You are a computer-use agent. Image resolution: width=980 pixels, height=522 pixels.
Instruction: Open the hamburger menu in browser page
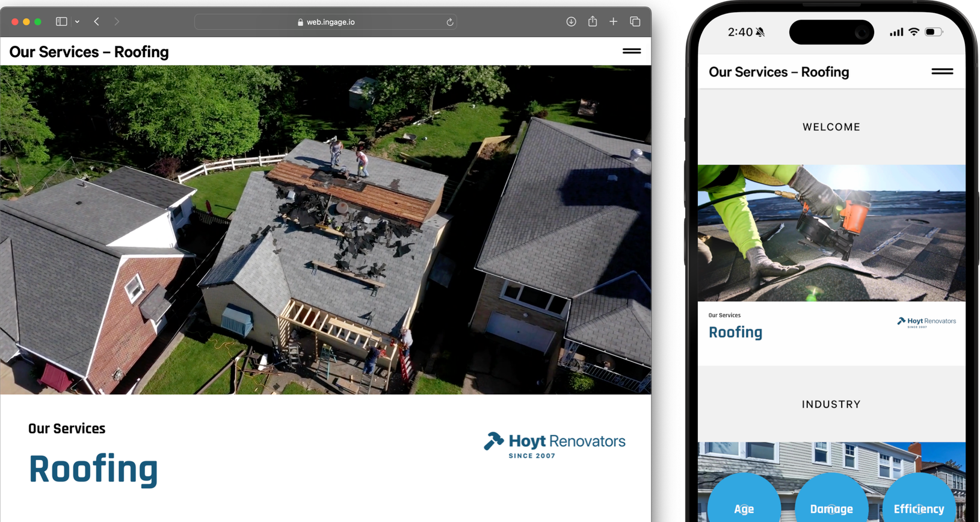click(631, 51)
